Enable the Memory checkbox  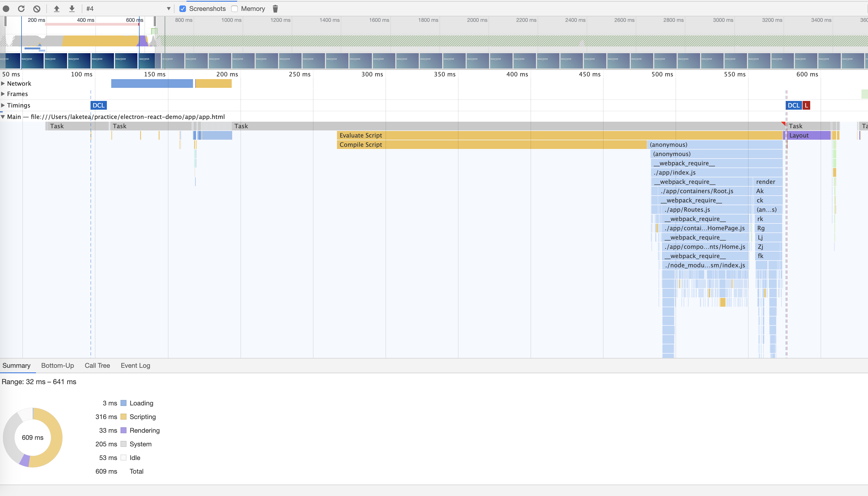tap(234, 8)
